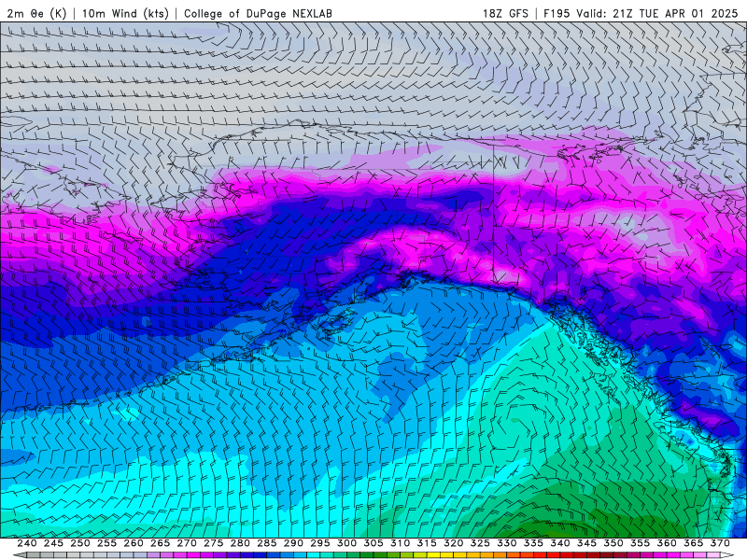Click the 240 value on the color scale
The width and height of the screenshot is (747, 560).
tap(27, 543)
